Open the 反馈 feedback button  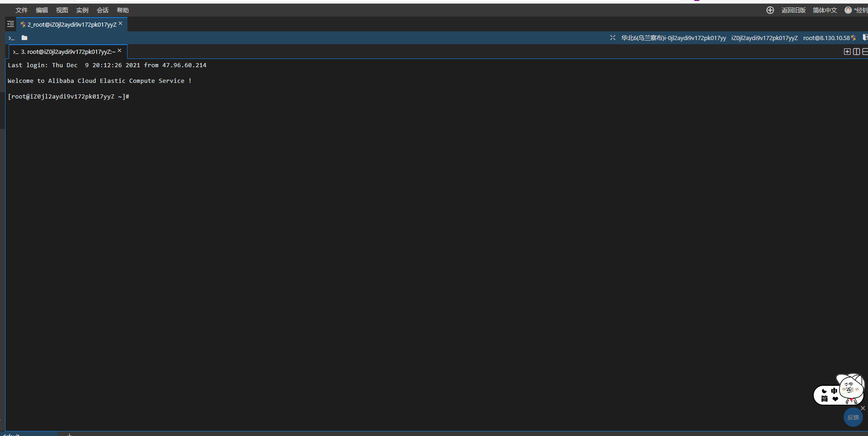(853, 417)
